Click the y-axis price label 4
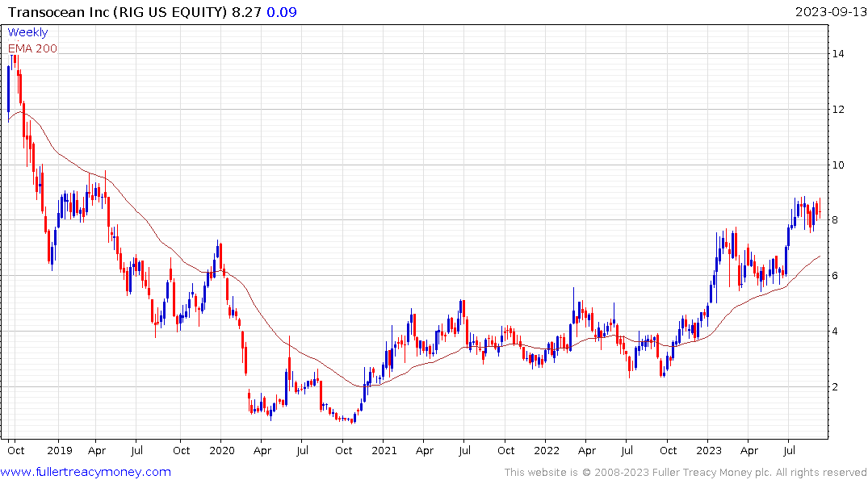868x484 pixels. coord(836,332)
